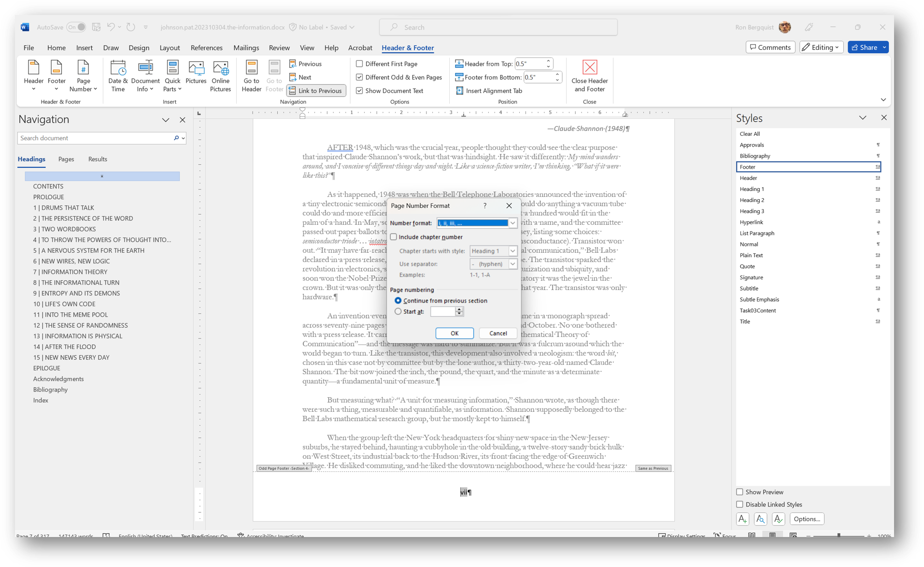Click the Link to Previous button

316,90
